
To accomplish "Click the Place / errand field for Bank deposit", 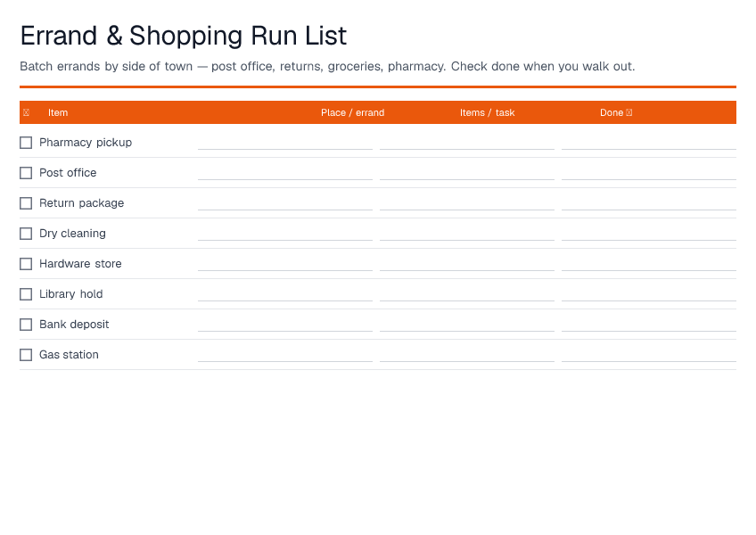I will pyautogui.click(x=285, y=325).
